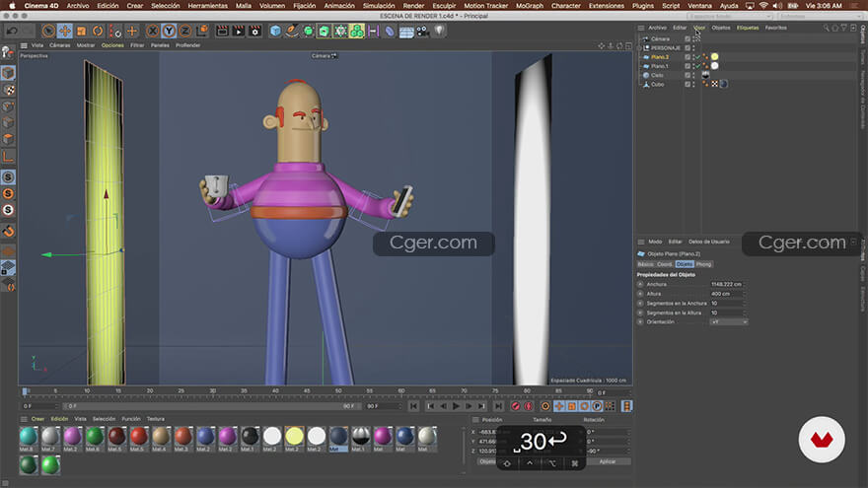Toggle Z axis lock
Viewport: 868px width, 488px height.
(185, 31)
